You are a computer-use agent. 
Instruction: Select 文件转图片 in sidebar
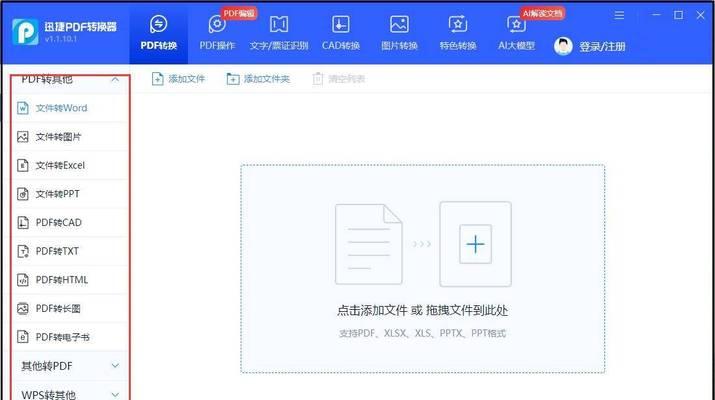point(70,137)
